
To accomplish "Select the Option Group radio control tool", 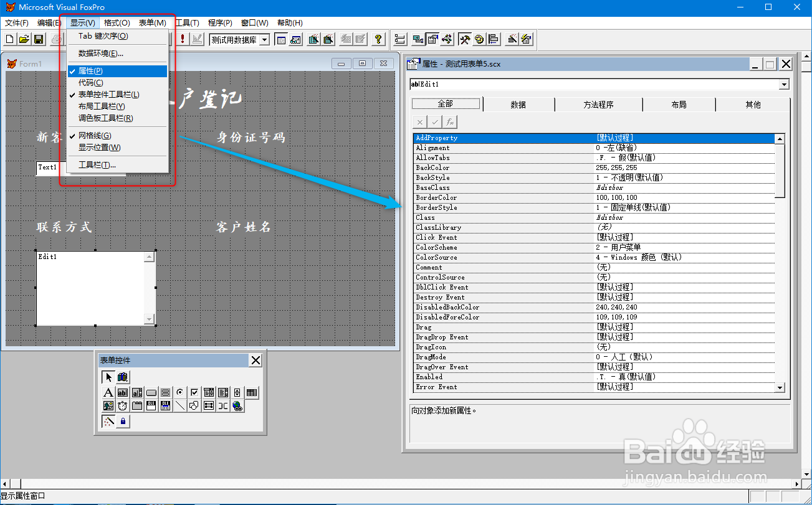I will 180,392.
